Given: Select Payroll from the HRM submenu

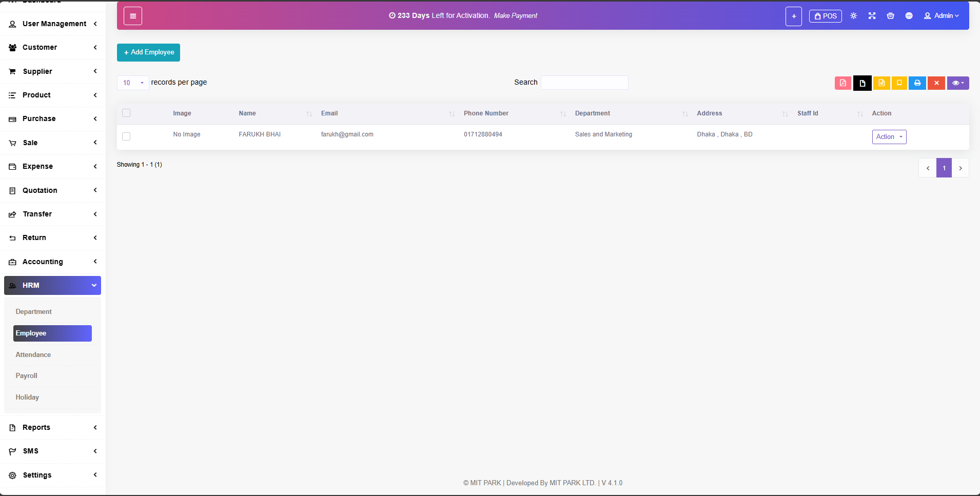Looking at the screenshot, I should [x=27, y=376].
